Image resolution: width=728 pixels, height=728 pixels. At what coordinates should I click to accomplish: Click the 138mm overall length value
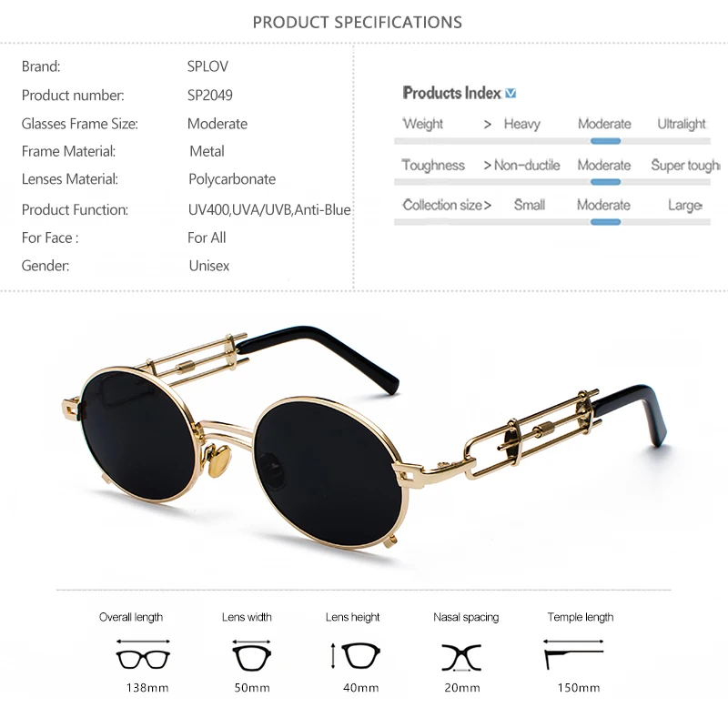click(147, 688)
